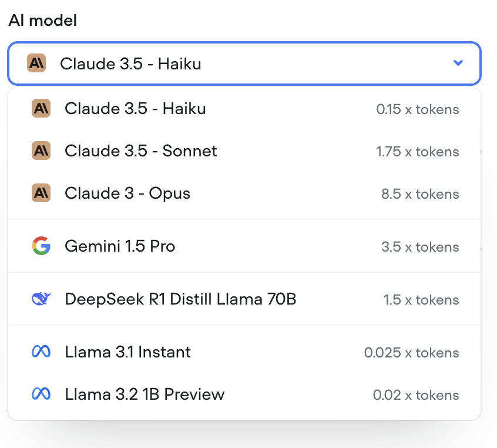Viewport: 497px width, 448px height.
Task: Pick Claude 3 - Opus model
Action: tap(244, 193)
